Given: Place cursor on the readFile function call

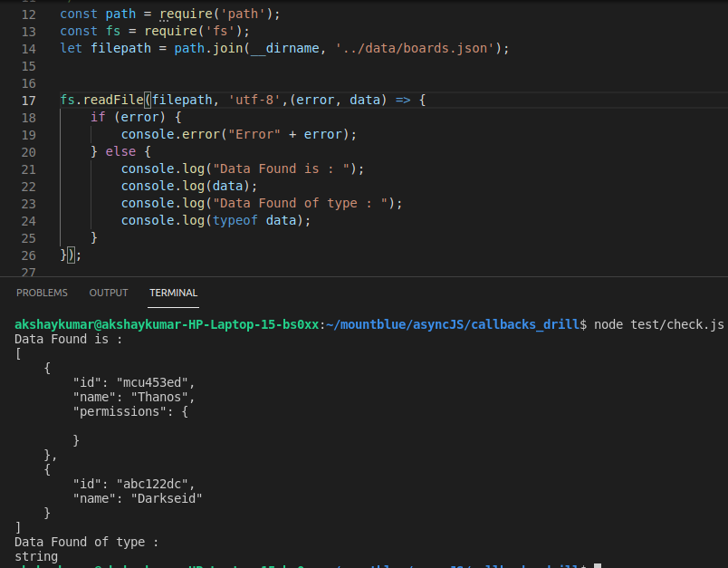Looking at the screenshot, I should [x=115, y=100].
